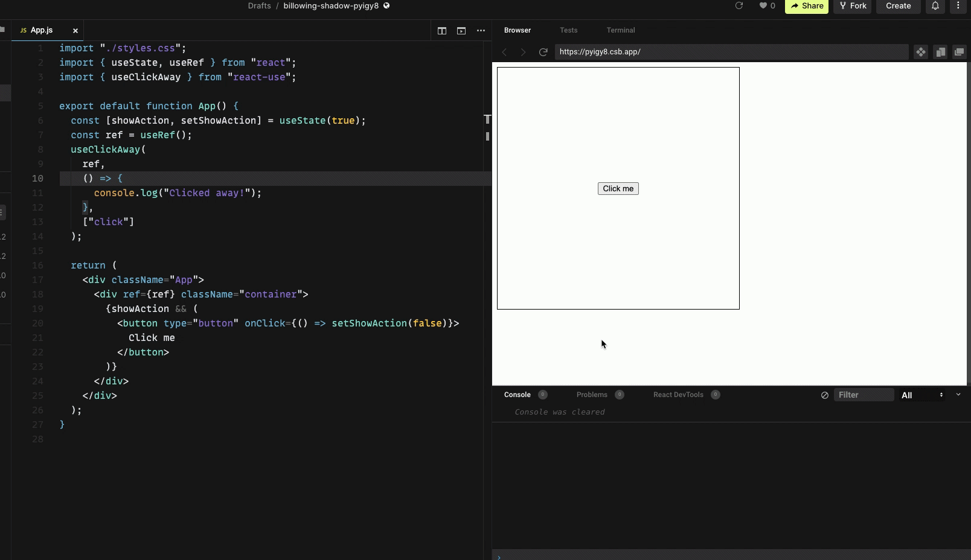The image size is (971, 560).
Task: Click line number 10 in the gutter
Action: click(x=37, y=179)
